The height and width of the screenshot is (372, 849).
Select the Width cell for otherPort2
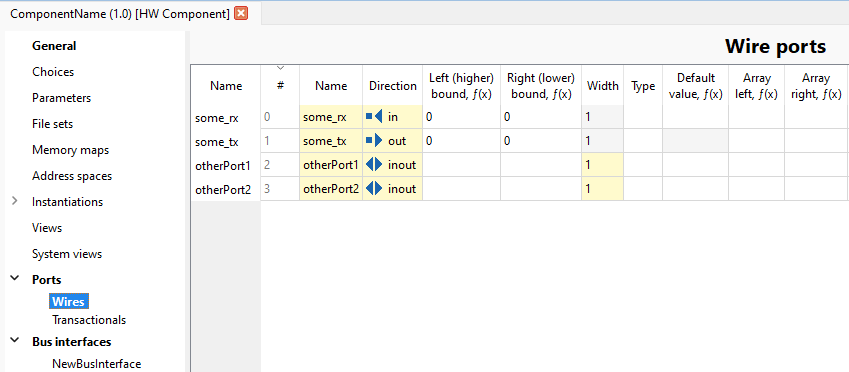[x=603, y=188]
